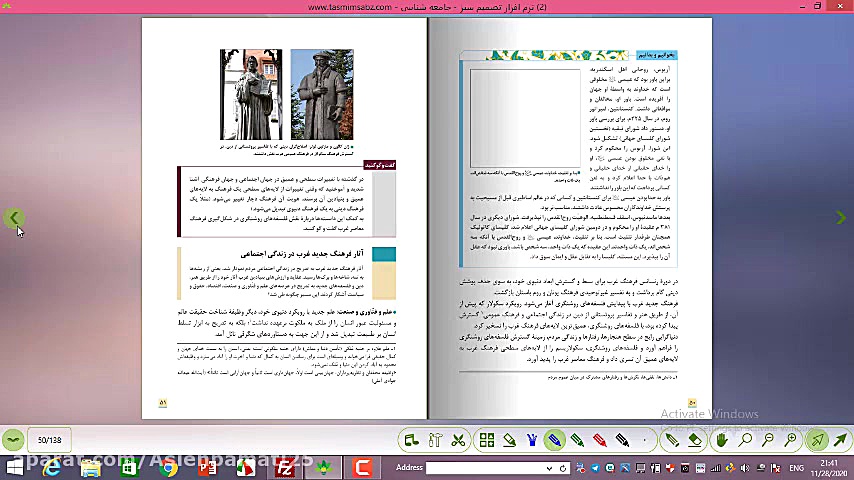The image size is (854, 480).
Task: Click the statues photo on left page
Action: click(x=286, y=94)
